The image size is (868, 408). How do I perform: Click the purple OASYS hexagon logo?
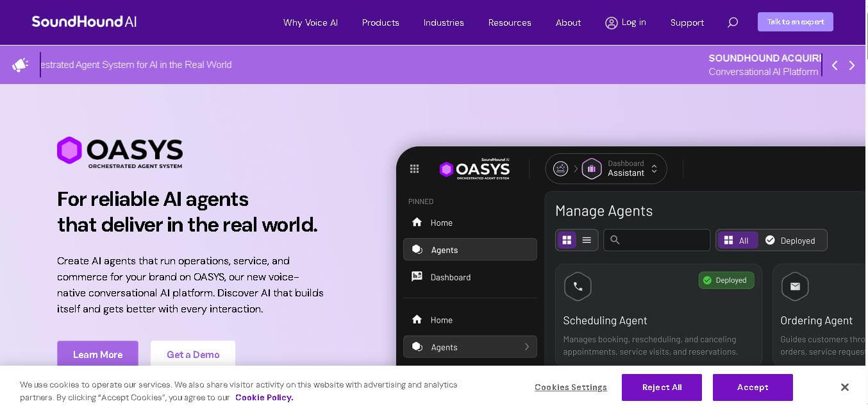tap(69, 150)
